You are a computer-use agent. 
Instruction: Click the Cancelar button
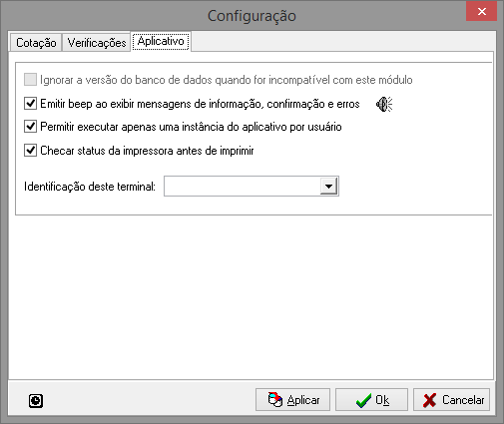click(x=451, y=400)
